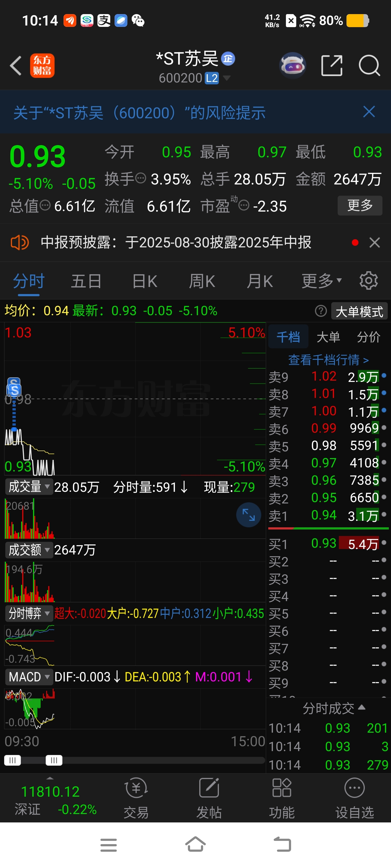Tap the 10:14 trade row with 201
The height and width of the screenshot is (868, 391).
coord(328,728)
